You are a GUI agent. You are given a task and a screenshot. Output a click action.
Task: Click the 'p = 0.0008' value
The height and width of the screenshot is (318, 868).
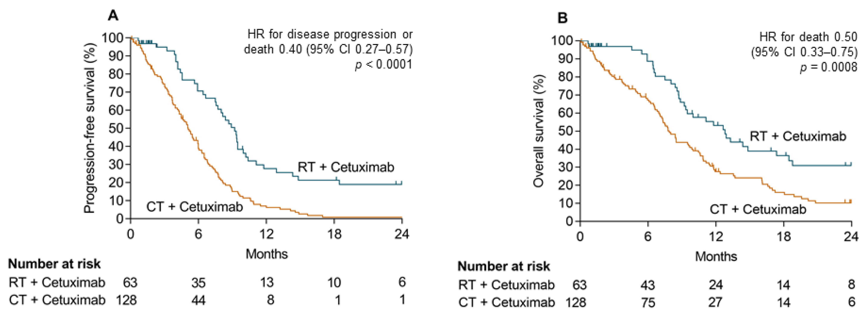click(x=829, y=67)
